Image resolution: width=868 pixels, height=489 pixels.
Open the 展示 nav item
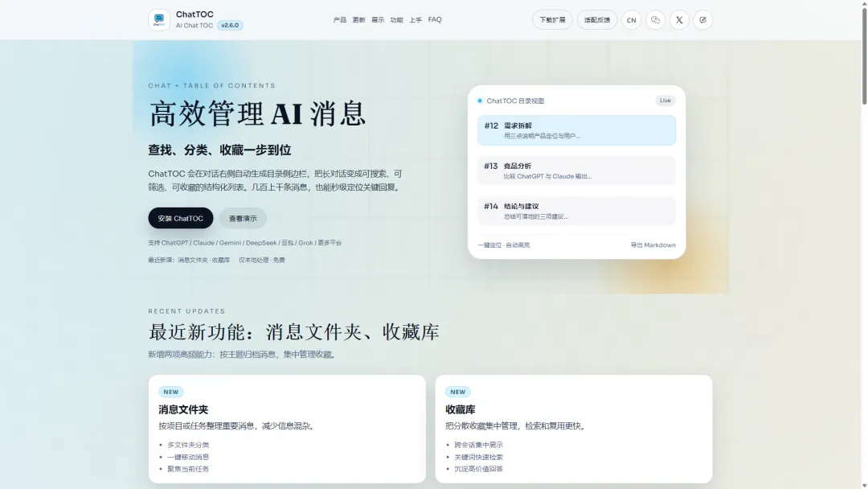click(x=378, y=20)
